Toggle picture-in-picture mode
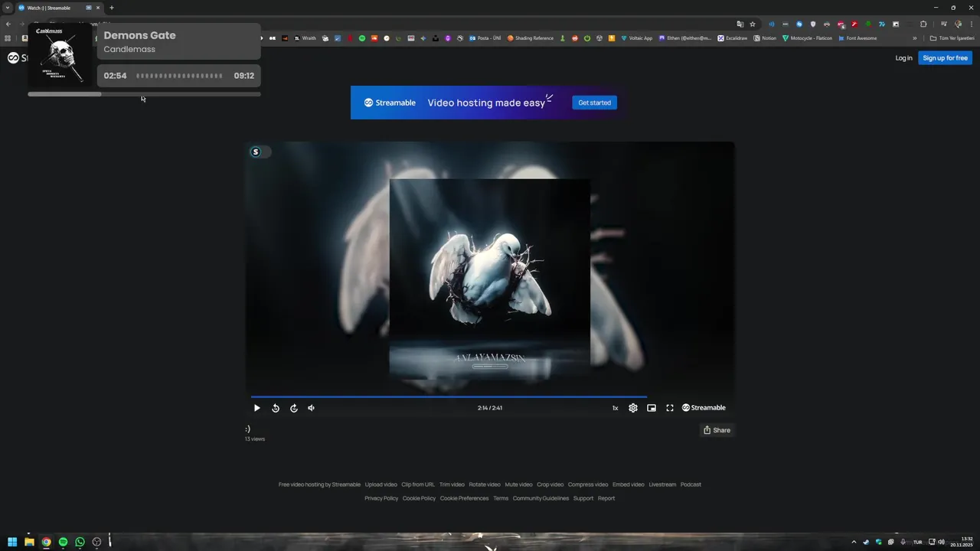The image size is (980, 551). point(652,408)
